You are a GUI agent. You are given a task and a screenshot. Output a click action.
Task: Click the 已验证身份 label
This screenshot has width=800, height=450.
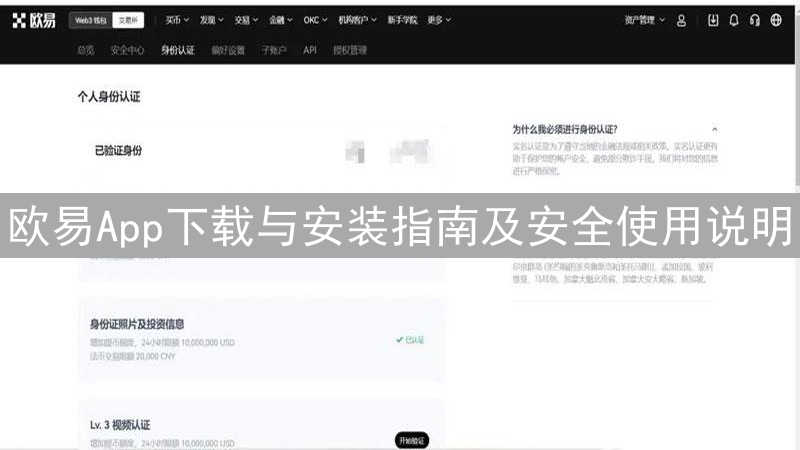(118, 151)
